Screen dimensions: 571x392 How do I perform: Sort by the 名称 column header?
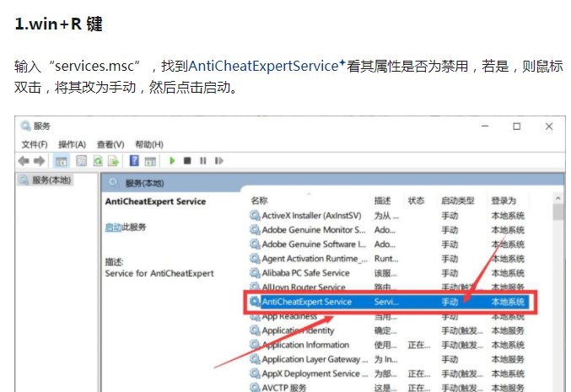259,201
